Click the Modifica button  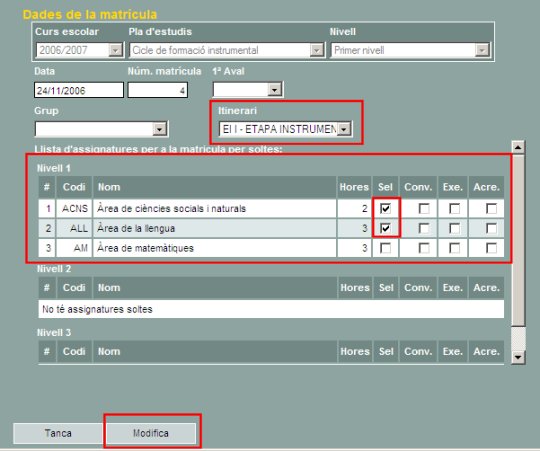click(x=151, y=433)
